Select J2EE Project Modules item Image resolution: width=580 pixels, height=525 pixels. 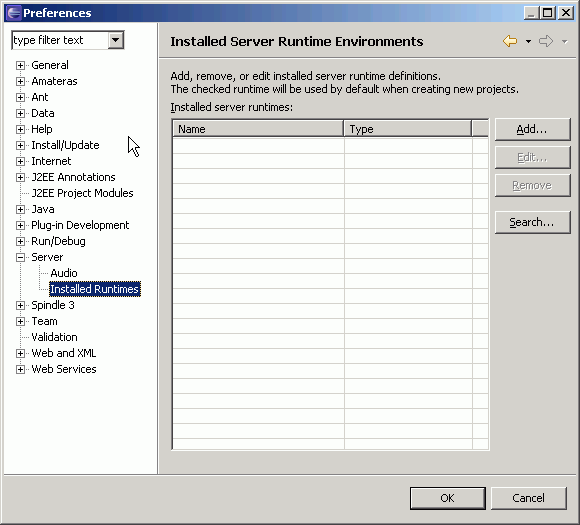pyautogui.click(x=82, y=193)
